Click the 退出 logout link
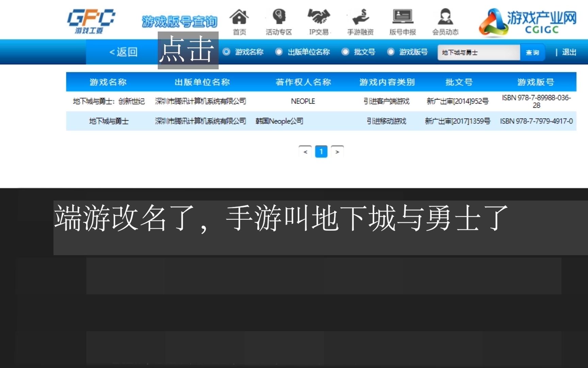The width and height of the screenshot is (588, 368). 569,52
